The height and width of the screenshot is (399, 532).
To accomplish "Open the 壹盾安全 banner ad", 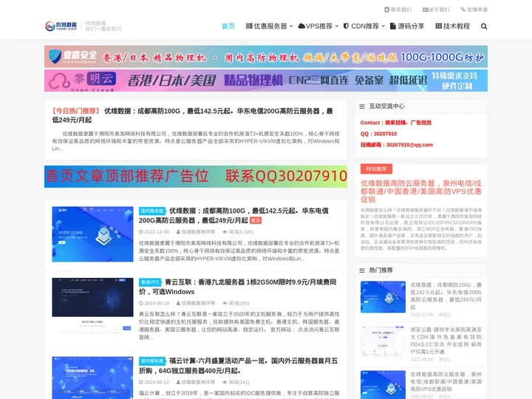I will [x=266, y=56].
